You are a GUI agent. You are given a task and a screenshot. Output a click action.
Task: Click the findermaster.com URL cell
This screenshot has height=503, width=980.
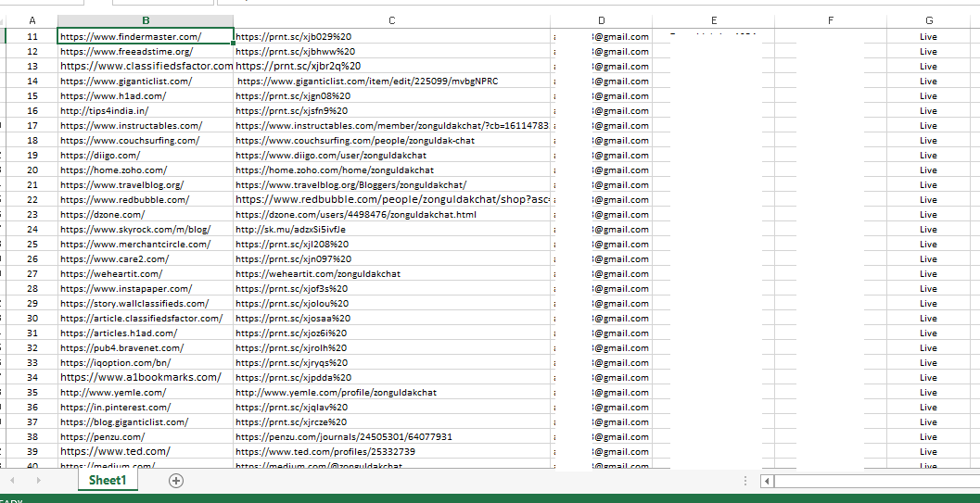coord(145,37)
